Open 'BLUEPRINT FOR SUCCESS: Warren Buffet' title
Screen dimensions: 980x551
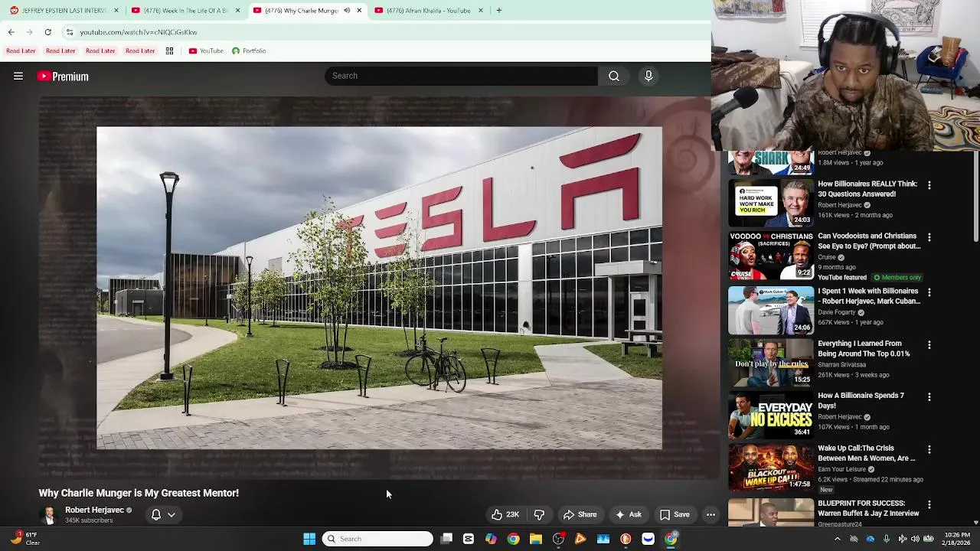pos(868,508)
